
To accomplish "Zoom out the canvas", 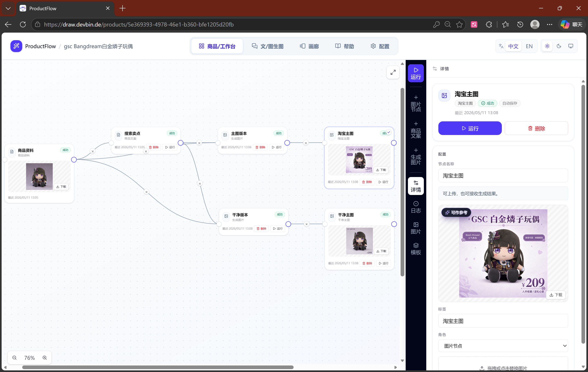I will click(14, 358).
